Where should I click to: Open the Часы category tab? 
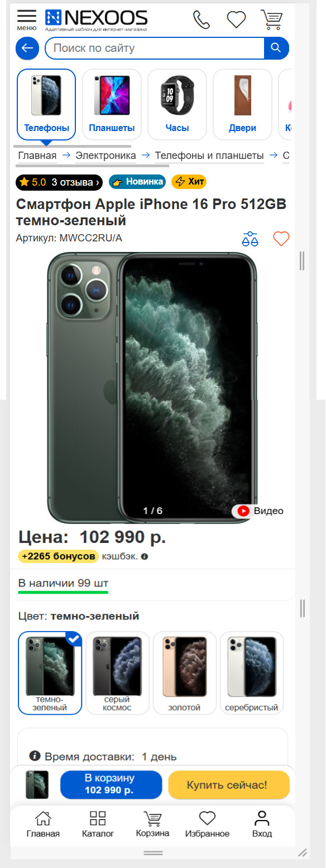177,104
